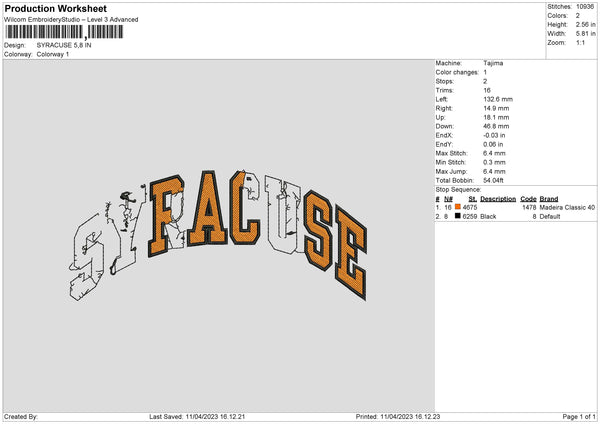Image resolution: width=600 pixels, height=424 pixels.
Task: Click 'Madeira Classic 40' brand entry
Action: point(567,207)
